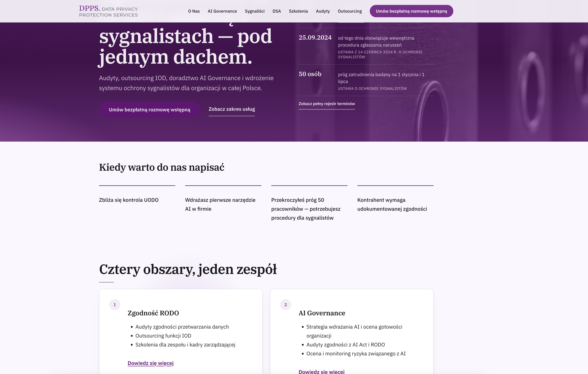Go to the Audyty navigation item

tap(323, 11)
